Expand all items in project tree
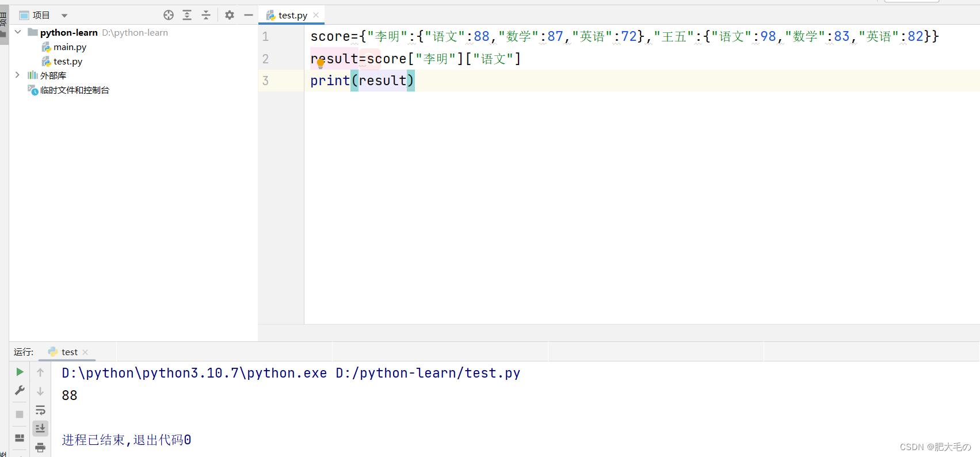The height and width of the screenshot is (457, 980). [187, 15]
